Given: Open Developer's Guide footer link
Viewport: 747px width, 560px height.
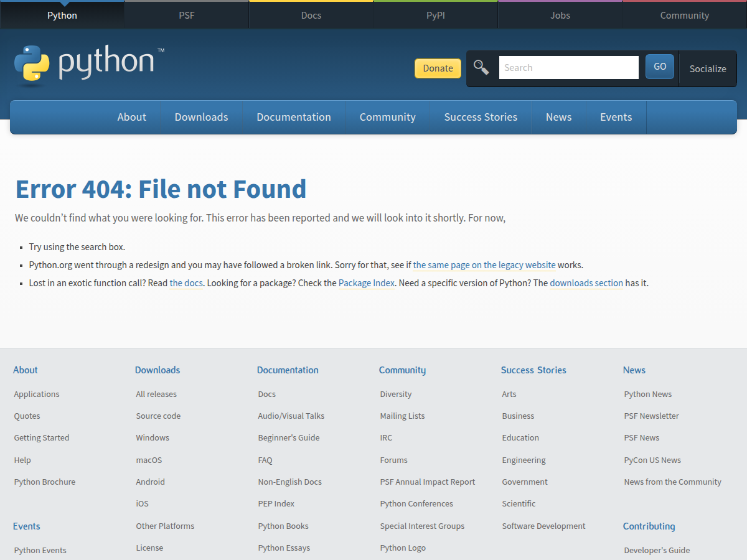Looking at the screenshot, I should pos(657,550).
